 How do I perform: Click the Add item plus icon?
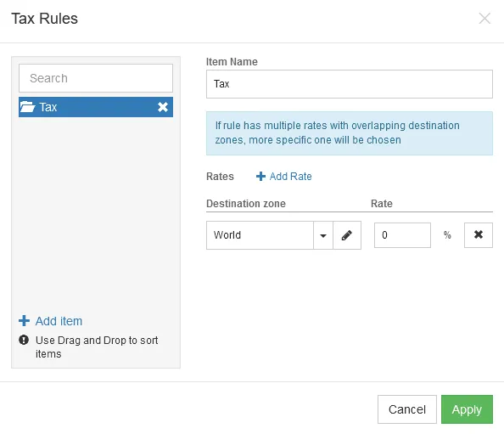coord(24,321)
